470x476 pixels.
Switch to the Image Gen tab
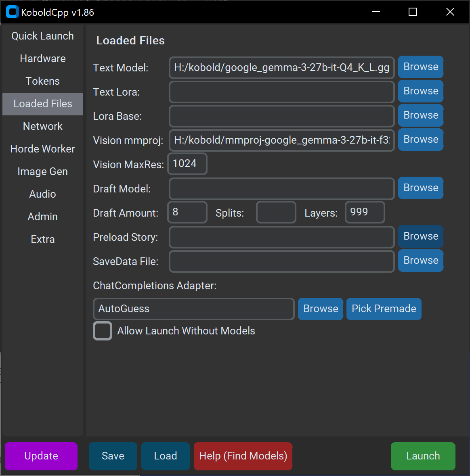pyautogui.click(x=42, y=171)
